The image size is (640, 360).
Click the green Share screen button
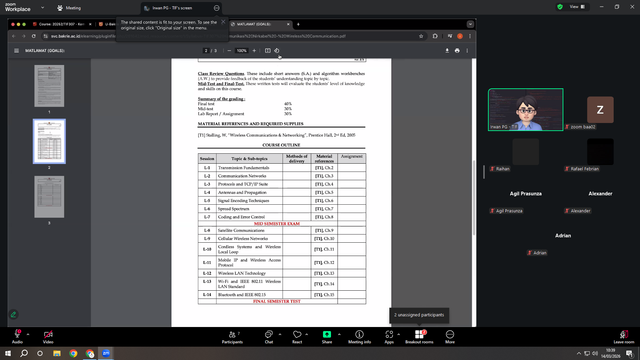(327, 337)
